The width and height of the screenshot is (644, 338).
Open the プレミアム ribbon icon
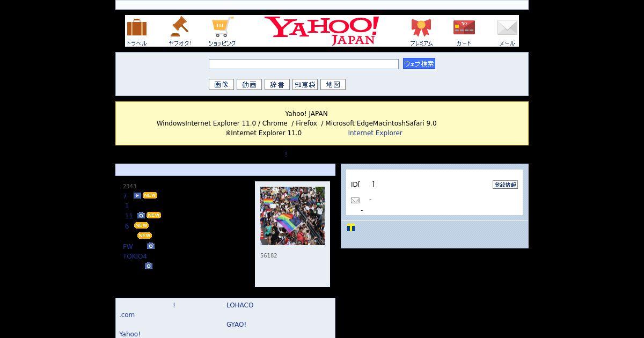(421, 32)
